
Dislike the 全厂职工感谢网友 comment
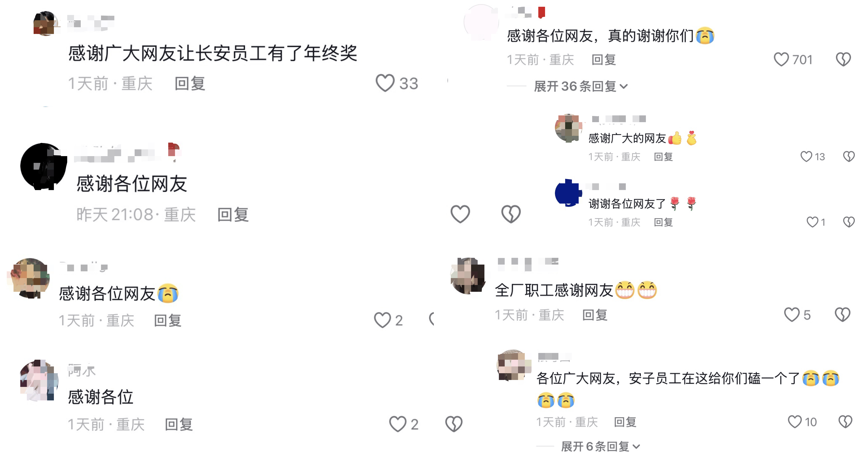842,315
